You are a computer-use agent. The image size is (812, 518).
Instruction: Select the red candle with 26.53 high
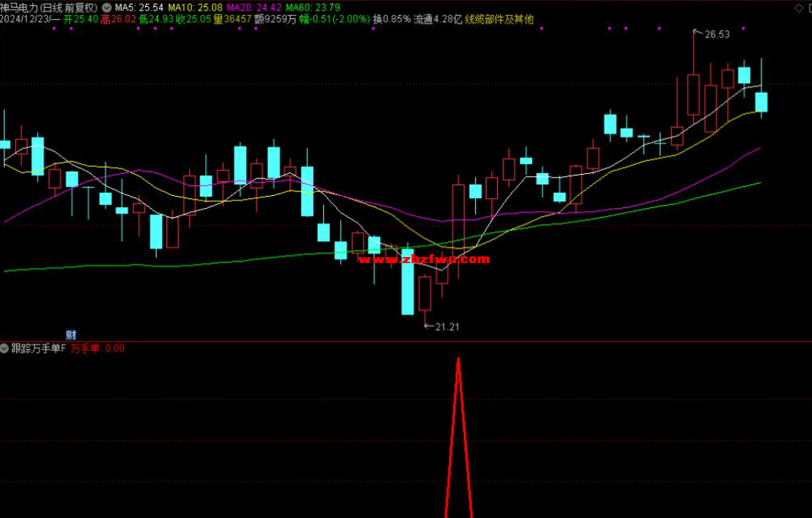tap(693, 95)
